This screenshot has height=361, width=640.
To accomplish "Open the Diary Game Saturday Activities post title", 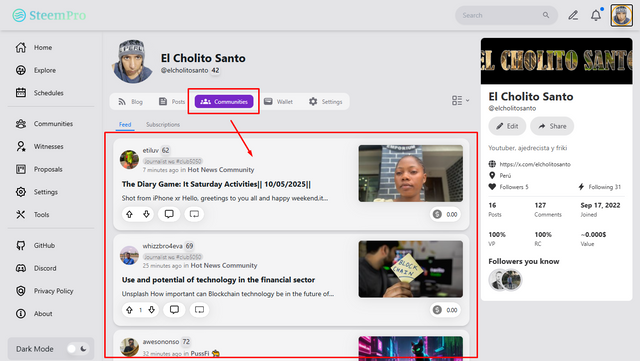I will pyautogui.click(x=216, y=184).
